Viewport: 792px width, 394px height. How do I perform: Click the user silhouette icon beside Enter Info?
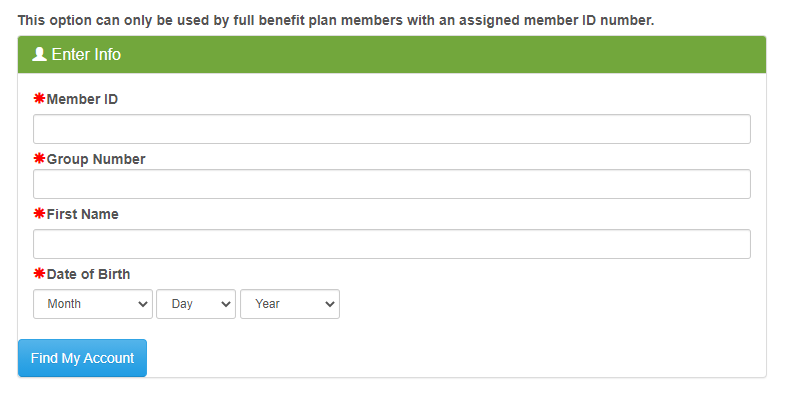[39, 54]
